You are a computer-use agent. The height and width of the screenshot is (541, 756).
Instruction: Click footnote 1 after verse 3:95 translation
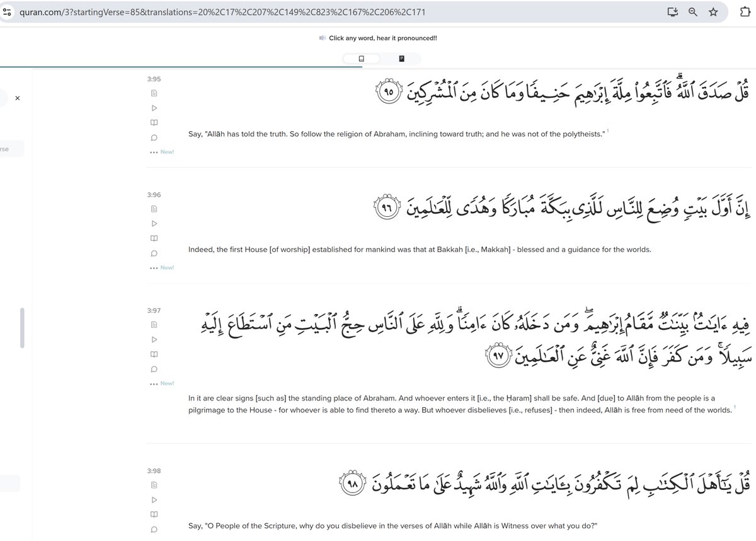[608, 131]
